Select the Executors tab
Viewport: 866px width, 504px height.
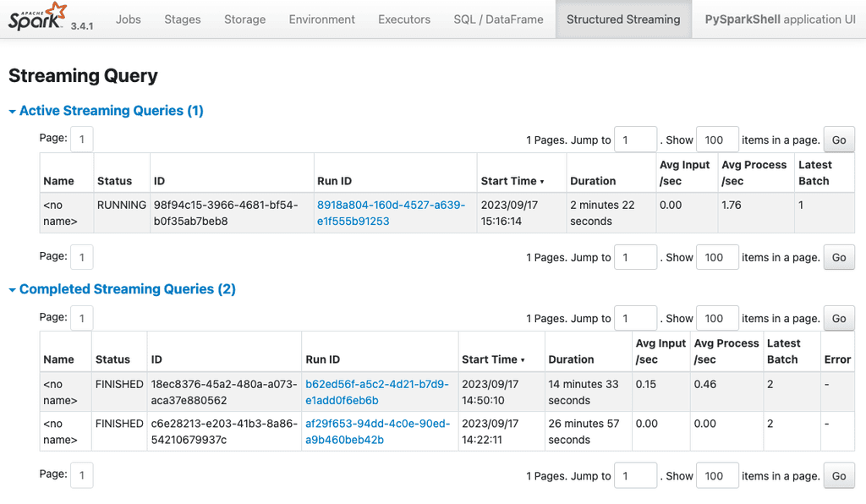tap(403, 19)
